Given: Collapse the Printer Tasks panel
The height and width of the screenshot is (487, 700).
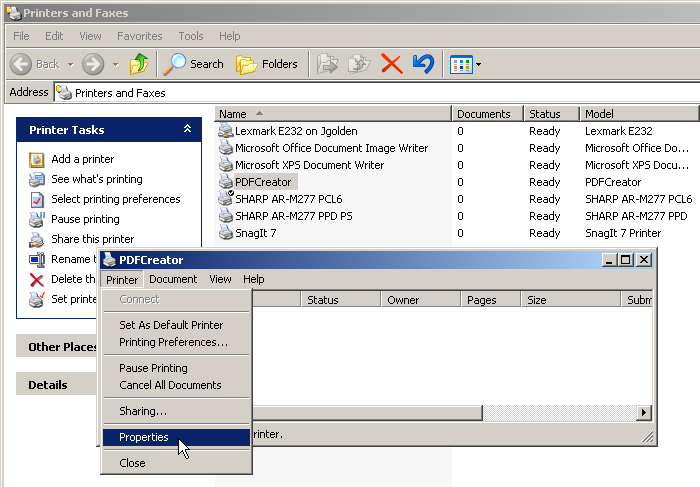Looking at the screenshot, I should pyautogui.click(x=187, y=130).
